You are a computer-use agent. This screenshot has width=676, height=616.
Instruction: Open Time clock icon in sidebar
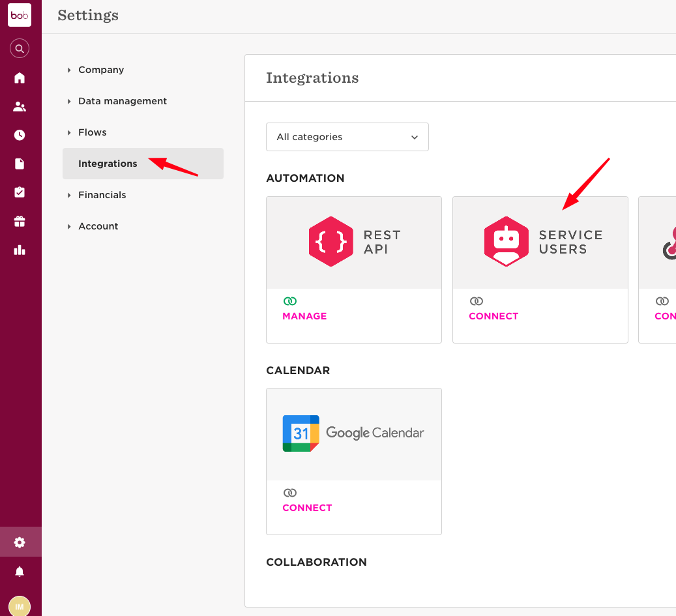[20, 135]
